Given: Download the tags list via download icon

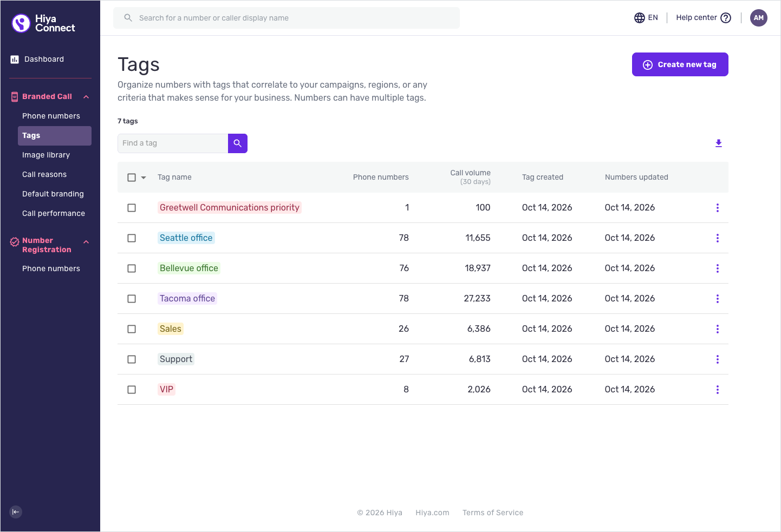Looking at the screenshot, I should pos(719,143).
